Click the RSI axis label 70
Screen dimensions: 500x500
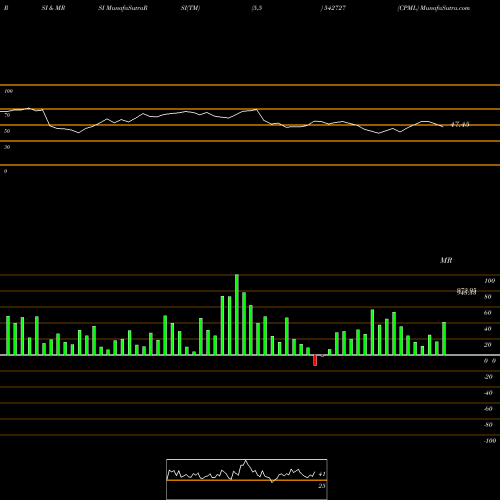click(7, 115)
